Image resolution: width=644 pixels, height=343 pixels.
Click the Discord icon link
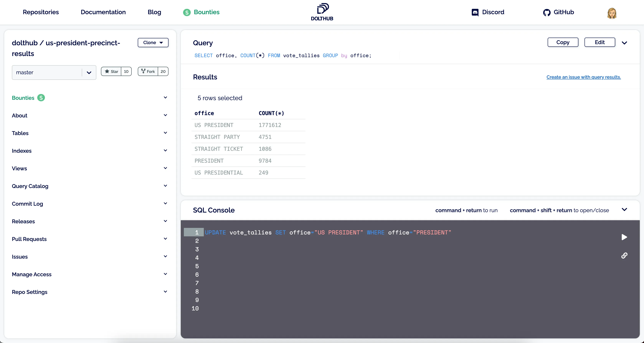475,12
